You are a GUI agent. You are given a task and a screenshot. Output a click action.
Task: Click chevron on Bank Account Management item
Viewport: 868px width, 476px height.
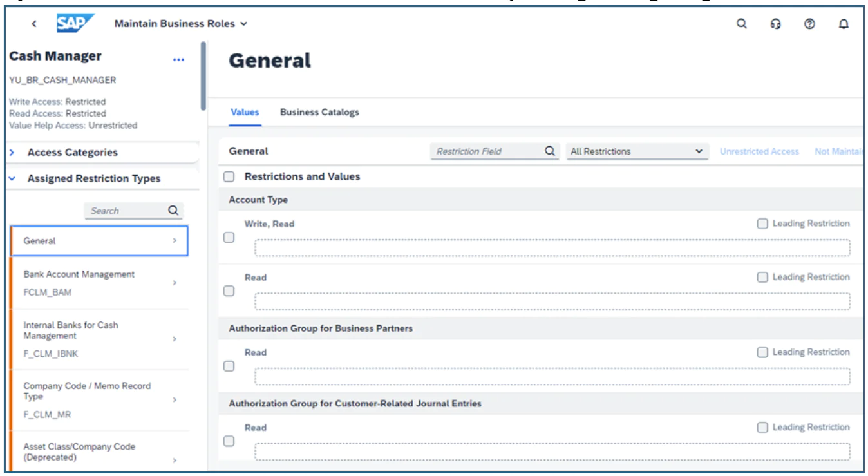click(174, 283)
